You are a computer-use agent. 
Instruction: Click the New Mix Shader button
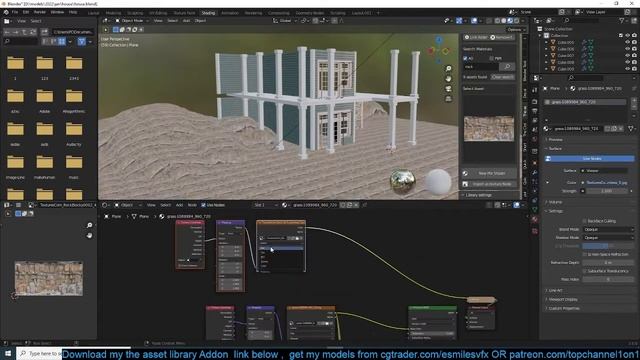pos(489,173)
